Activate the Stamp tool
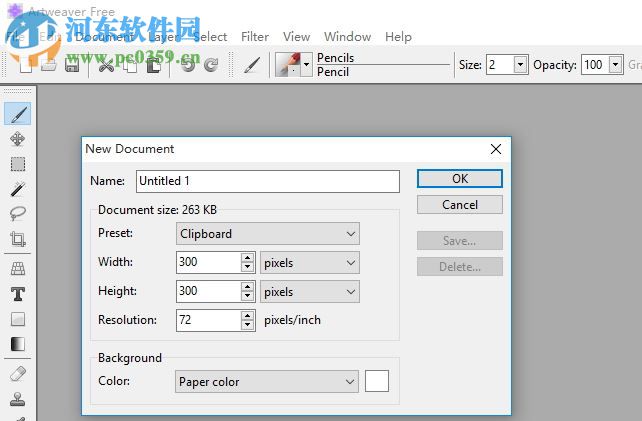 pos(18,398)
